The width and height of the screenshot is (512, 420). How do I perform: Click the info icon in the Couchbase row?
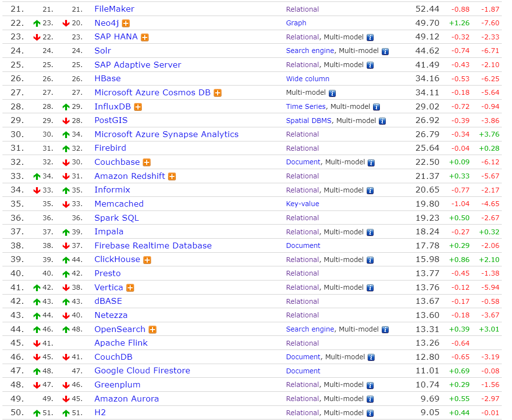tap(371, 163)
